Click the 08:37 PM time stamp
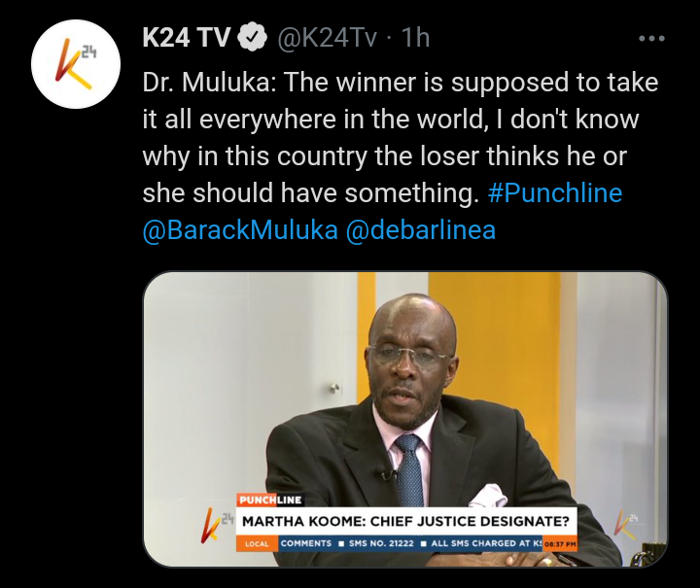 pos(560,544)
